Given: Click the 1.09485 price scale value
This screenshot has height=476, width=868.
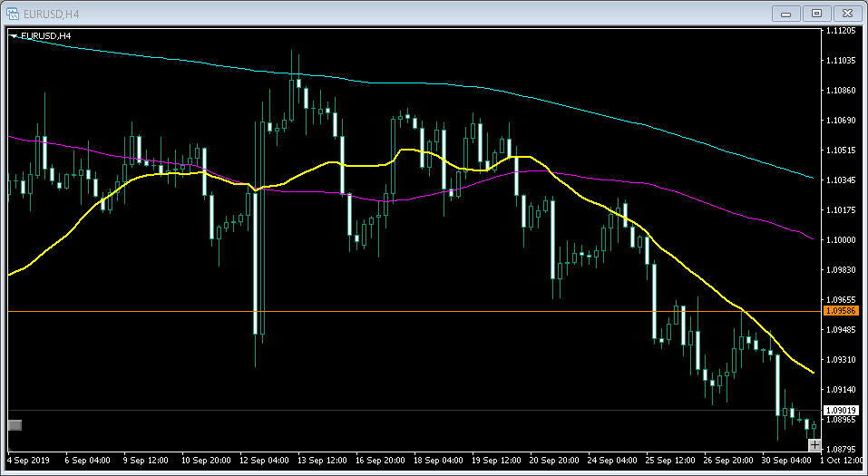Looking at the screenshot, I should pyautogui.click(x=841, y=329).
